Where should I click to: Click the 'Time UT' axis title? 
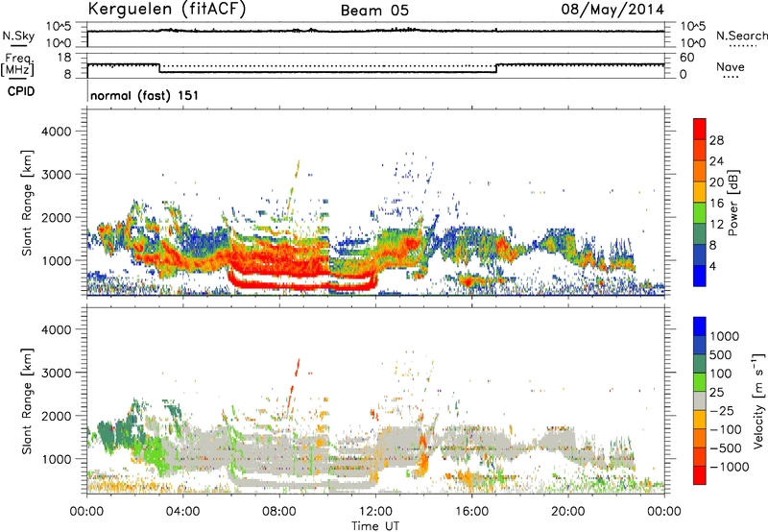(x=375, y=525)
